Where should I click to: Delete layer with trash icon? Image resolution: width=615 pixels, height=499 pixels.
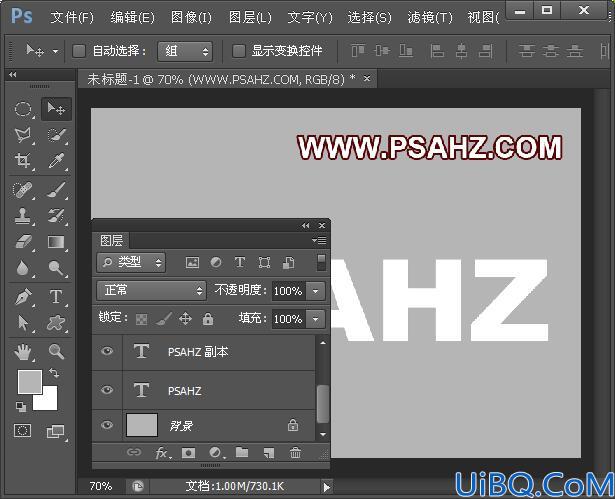(295, 453)
